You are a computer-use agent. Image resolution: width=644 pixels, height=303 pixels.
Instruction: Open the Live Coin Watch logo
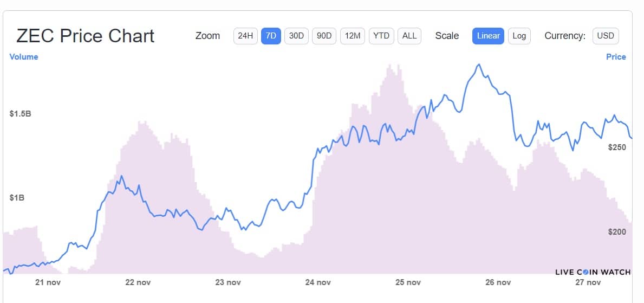pos(592,272)
